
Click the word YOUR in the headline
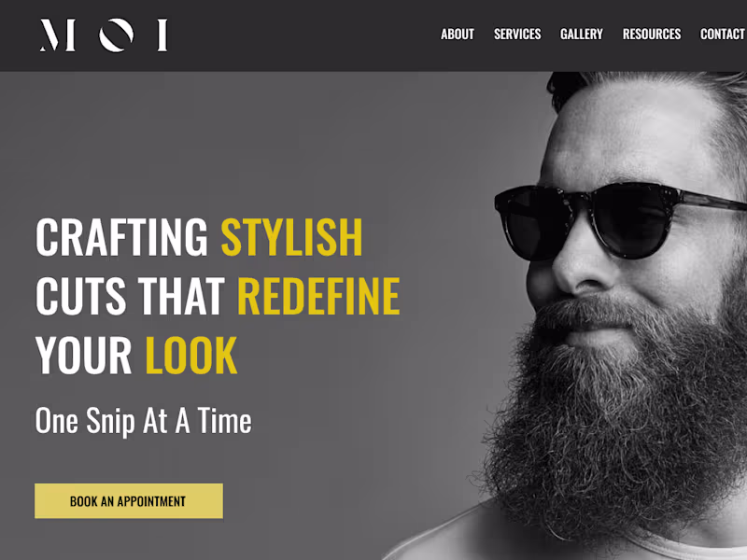pyautogui.click(x=83, y=356)
